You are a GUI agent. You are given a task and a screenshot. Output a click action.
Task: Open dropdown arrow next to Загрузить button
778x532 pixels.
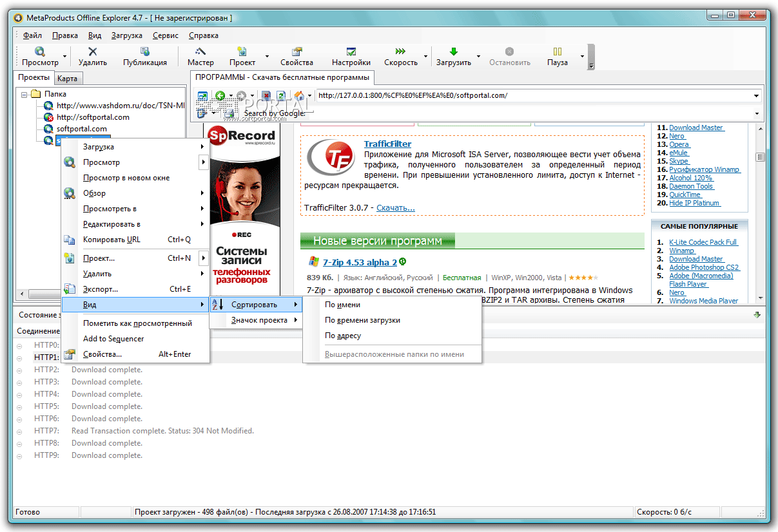tap(478, 57)
